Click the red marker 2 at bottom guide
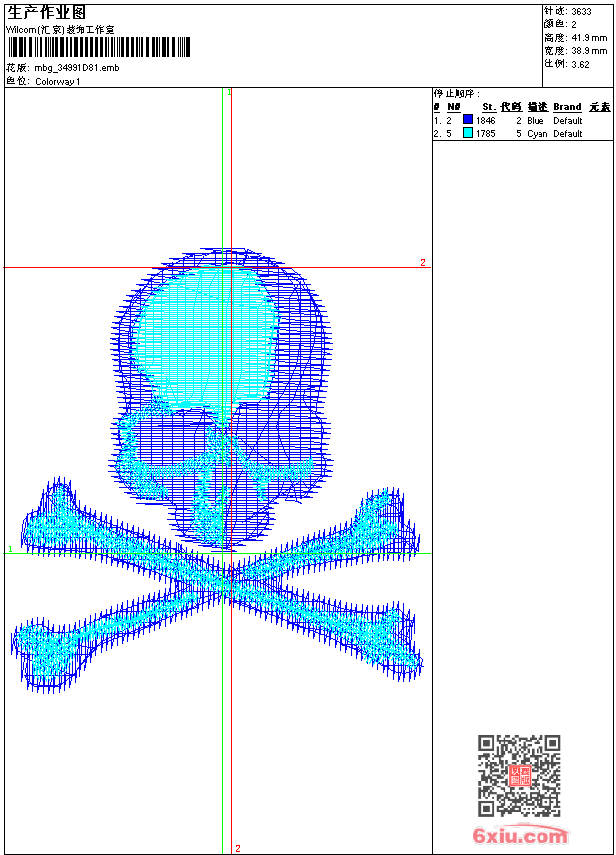 [237, 848]
